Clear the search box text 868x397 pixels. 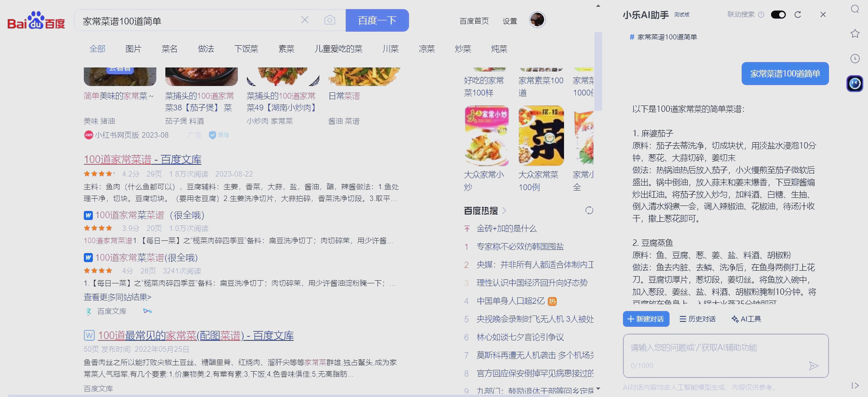coord(305,20)
